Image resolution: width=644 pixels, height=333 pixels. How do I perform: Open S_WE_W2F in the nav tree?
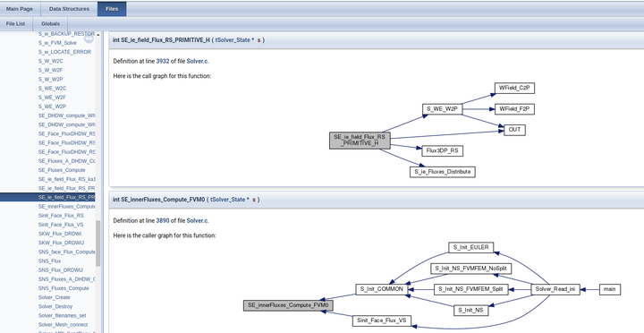[52, 98]
